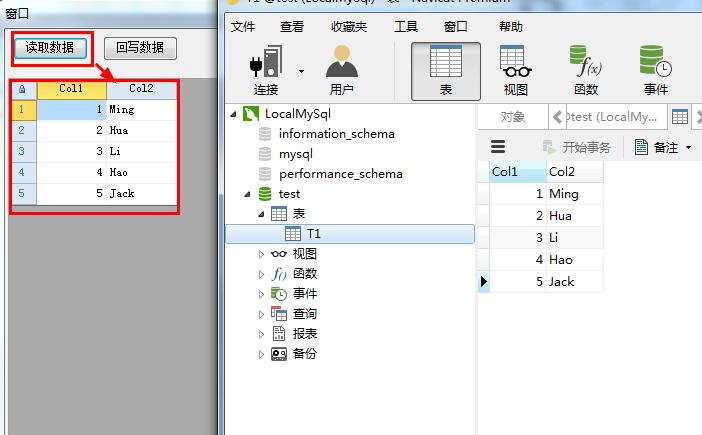This screenshot has width=702, height=435.
Task: Click 开始事务 button
Action: click(x=577, y=147)
